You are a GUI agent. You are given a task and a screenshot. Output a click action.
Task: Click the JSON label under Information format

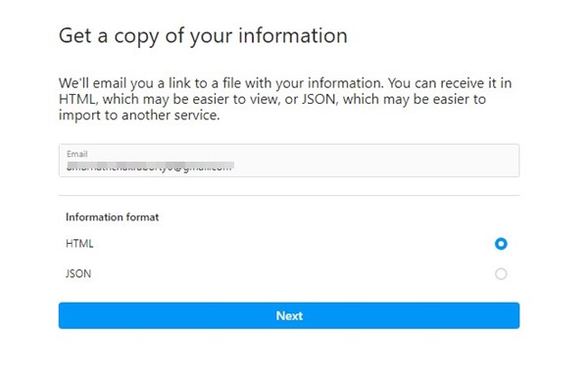(x=78, y=273)
